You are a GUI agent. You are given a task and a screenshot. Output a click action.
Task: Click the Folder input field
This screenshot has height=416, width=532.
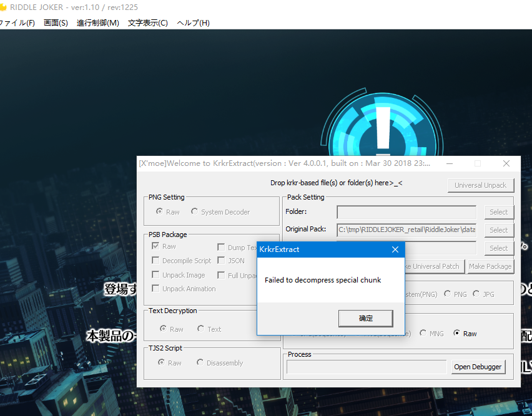pyautogui.click(x=406, y=211)
